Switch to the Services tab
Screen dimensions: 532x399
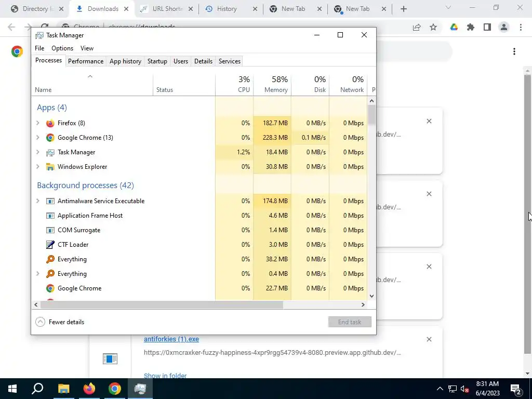(x=229, y=61)
